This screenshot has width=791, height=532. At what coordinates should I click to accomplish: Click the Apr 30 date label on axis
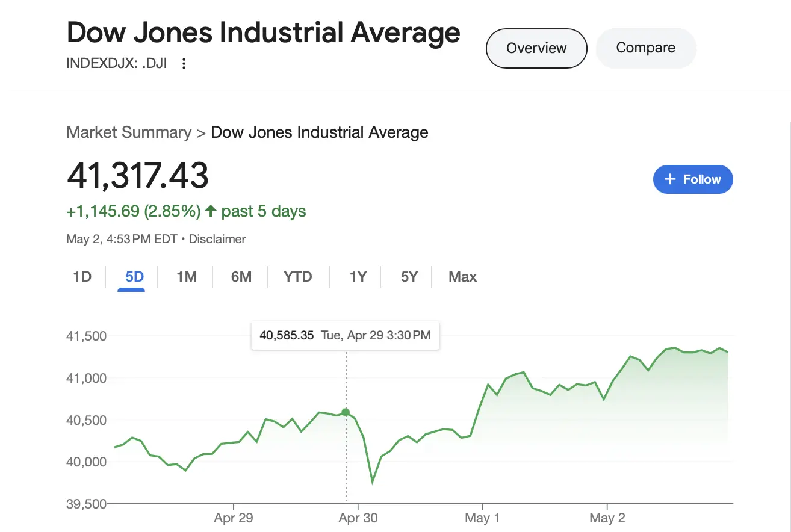click(x=358, y=518)
